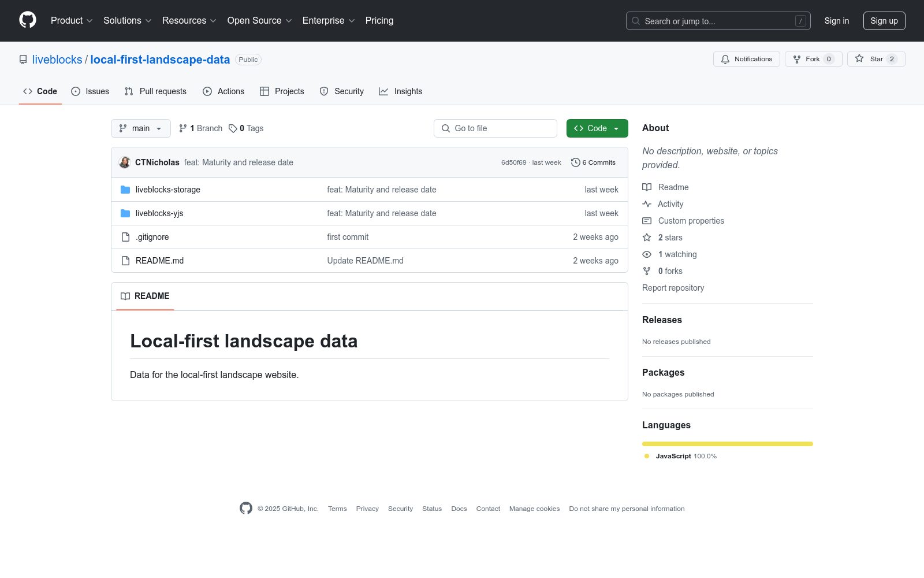Click footer Privacy link
The image size is (924, 578).
tap(367, 509)
